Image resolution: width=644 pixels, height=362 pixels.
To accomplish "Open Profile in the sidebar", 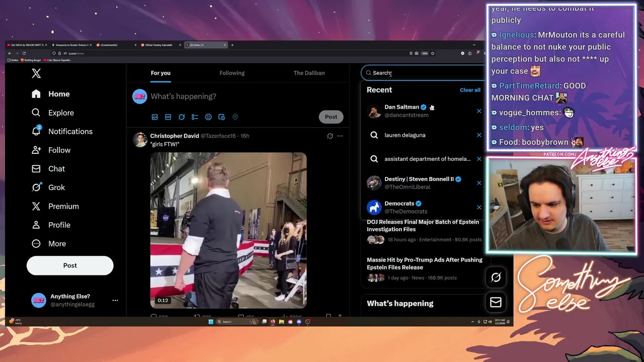I will 50,225.
